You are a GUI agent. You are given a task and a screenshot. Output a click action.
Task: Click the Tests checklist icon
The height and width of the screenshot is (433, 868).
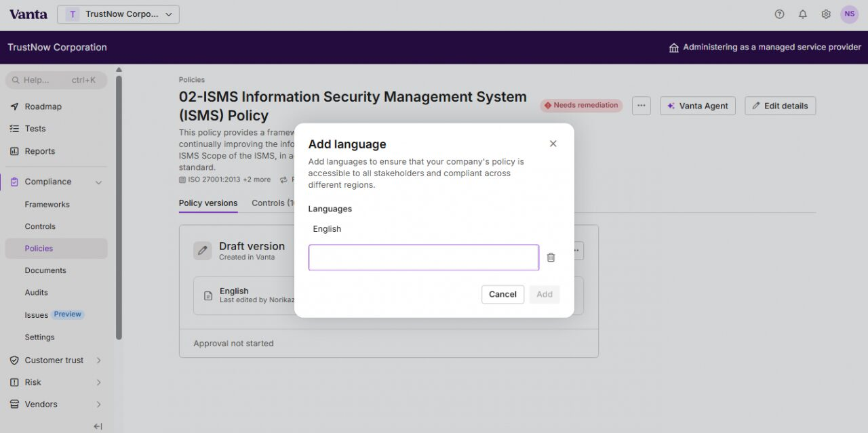pyautogui.click(x=14, y=129)
